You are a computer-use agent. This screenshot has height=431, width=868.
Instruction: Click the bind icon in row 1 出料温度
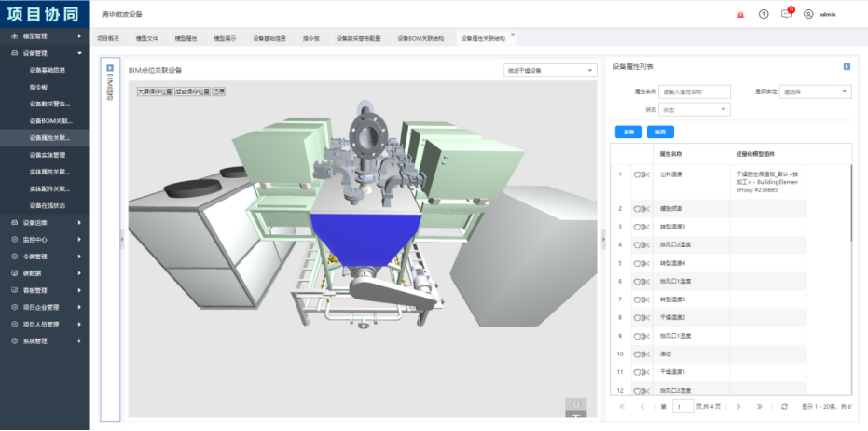pos(637,174)
